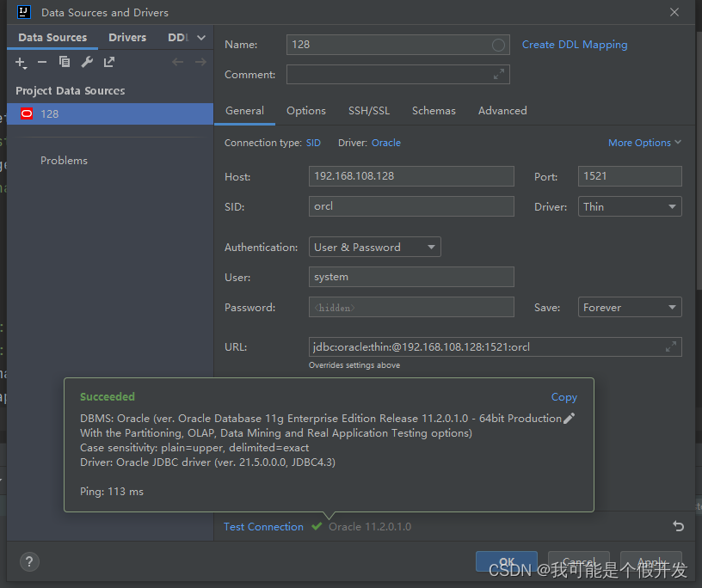Open the SSH/SSL tab
This screenshot has height=588, width=702.
[369, 111]
